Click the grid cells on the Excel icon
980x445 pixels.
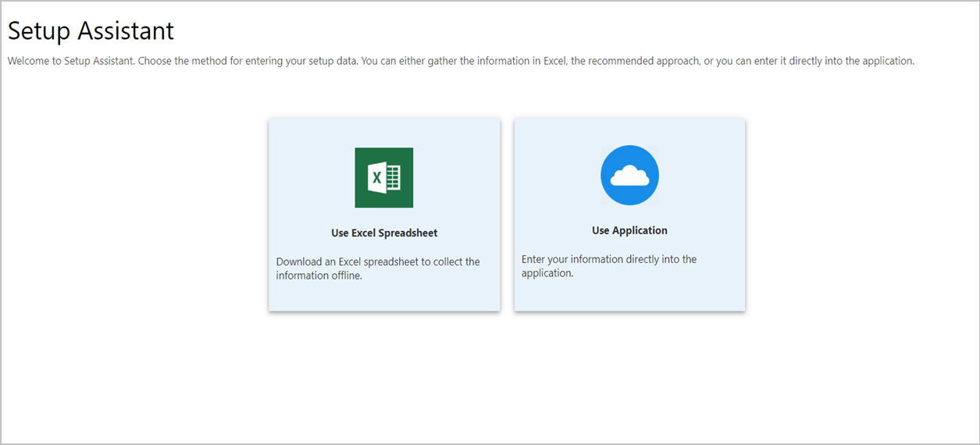[393, 178]
